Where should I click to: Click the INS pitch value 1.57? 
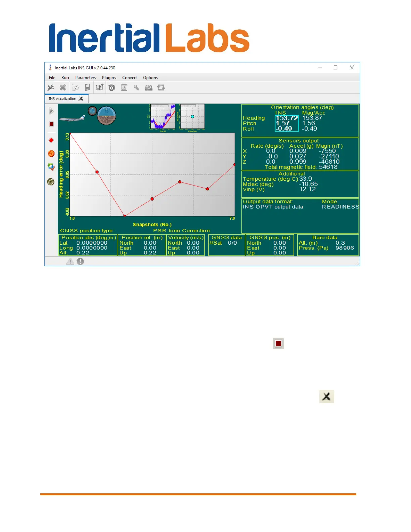[x=283, y=123]
